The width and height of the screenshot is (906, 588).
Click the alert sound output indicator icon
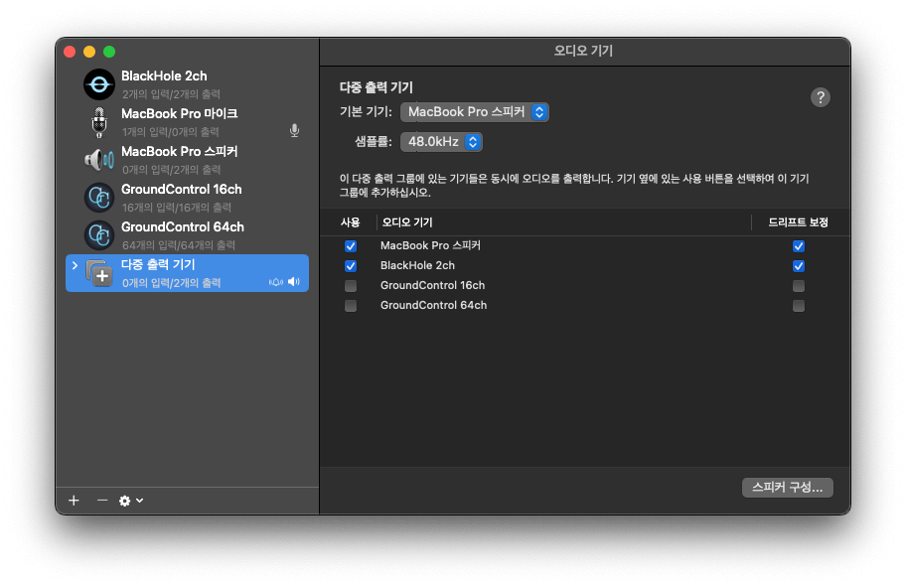pyautogui.click(x=276, y=282)
